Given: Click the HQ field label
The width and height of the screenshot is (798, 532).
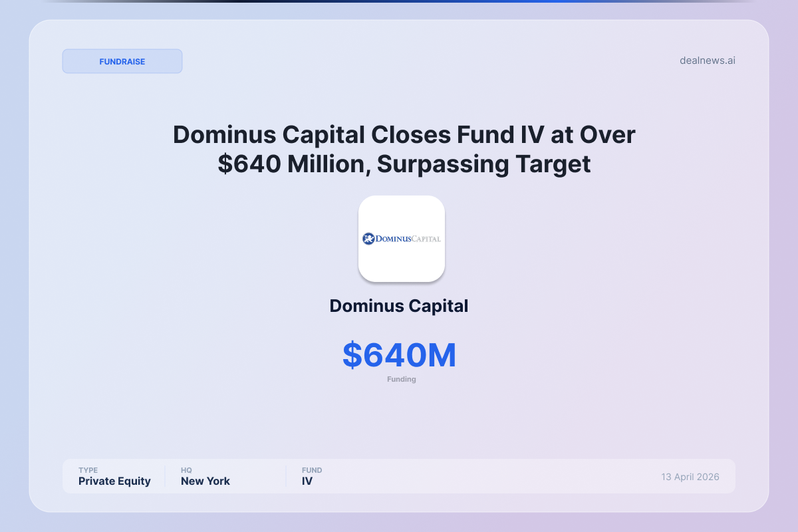Looking at the screenshot, I should pos(186,470).
